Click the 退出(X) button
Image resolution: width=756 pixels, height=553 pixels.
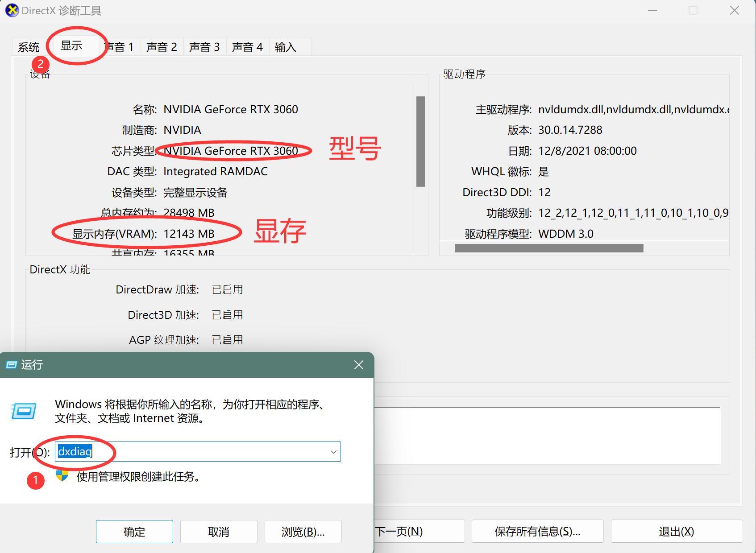click(x=677, y=531)
